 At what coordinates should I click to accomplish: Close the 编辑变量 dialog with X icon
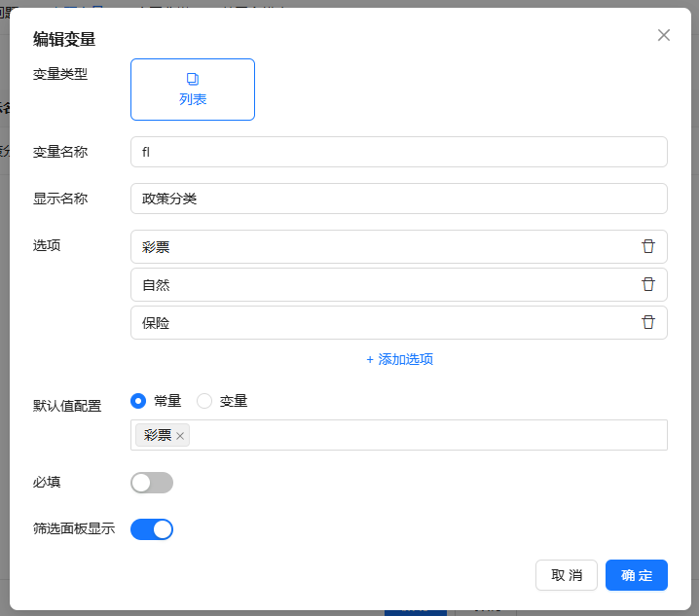664,35
